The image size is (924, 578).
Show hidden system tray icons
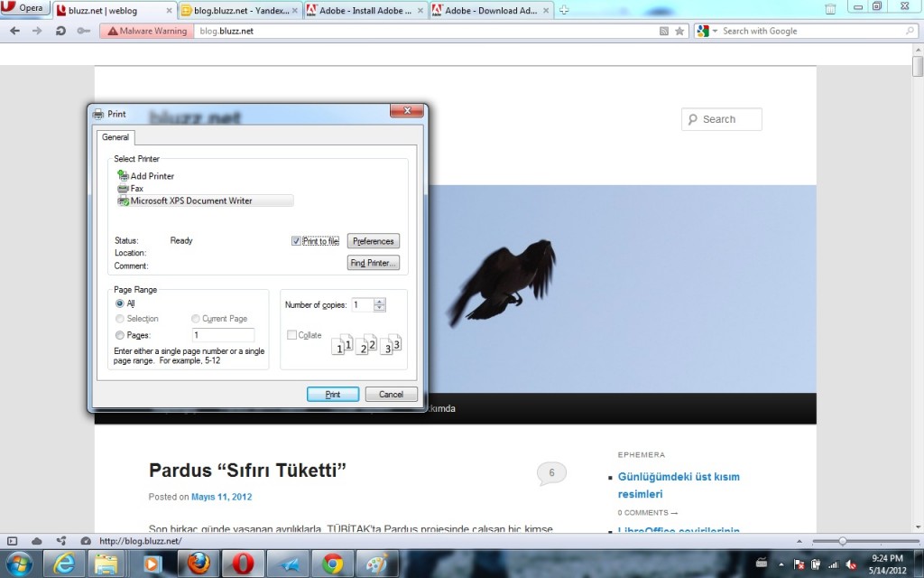click(781, 564)
